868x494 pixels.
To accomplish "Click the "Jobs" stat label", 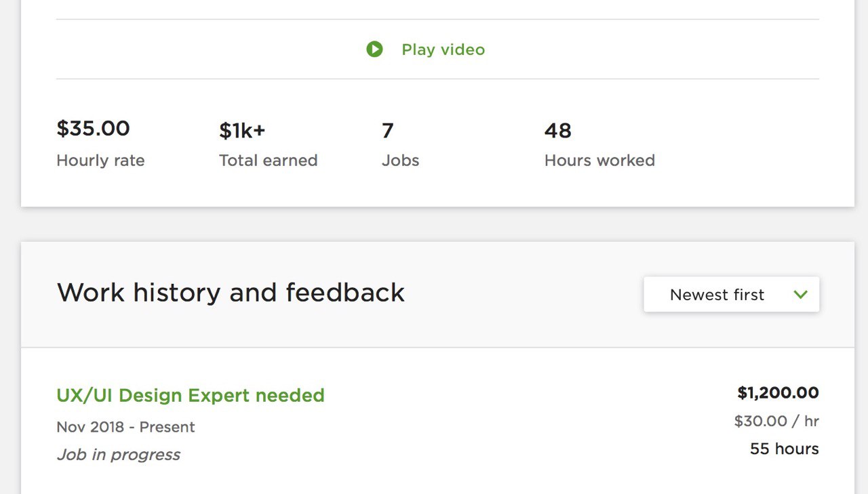I will pos(400,161).
